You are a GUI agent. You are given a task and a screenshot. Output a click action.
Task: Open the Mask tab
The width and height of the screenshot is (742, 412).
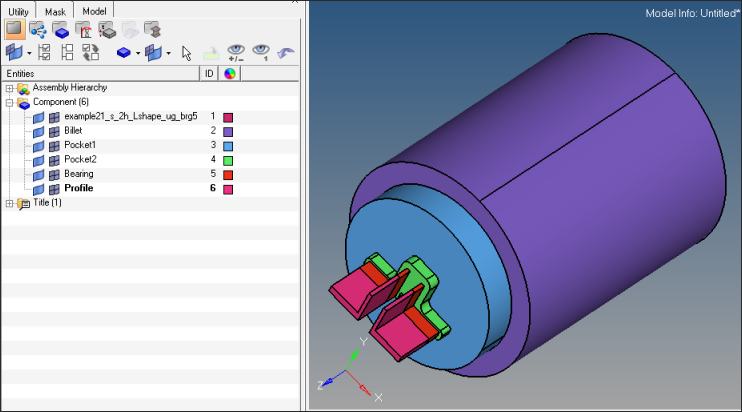56,8
